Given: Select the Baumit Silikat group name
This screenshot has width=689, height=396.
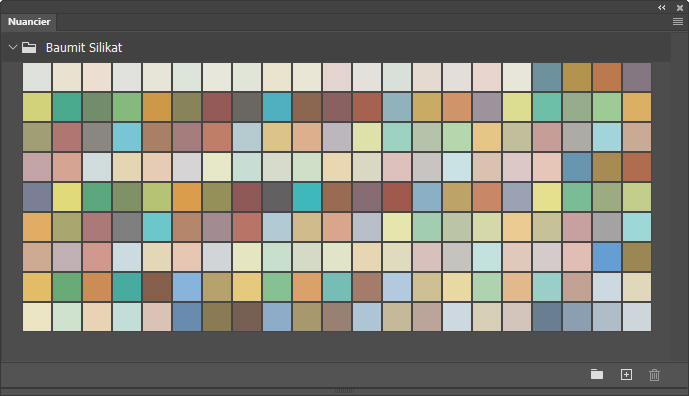Looking at the screenshot, I should (84, 47).
